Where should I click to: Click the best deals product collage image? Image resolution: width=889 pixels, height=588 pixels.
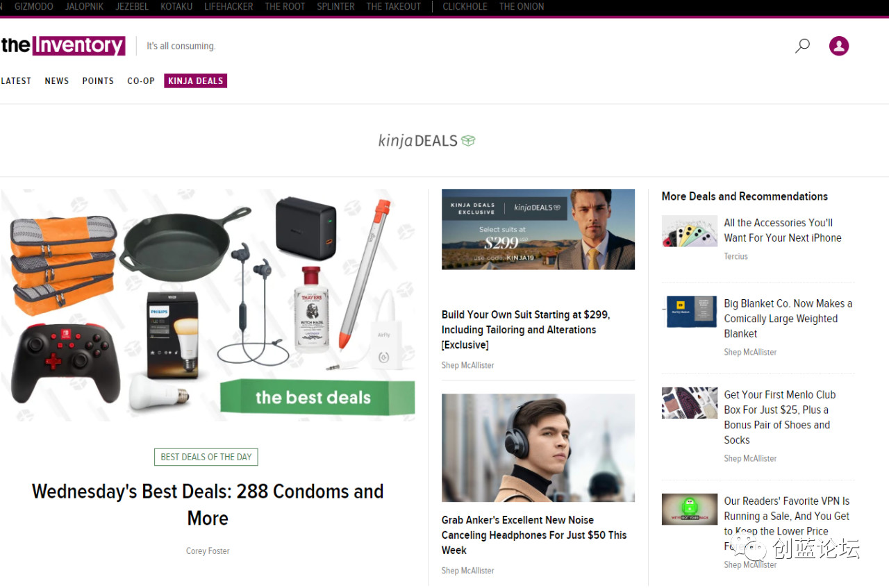(208, 305)
